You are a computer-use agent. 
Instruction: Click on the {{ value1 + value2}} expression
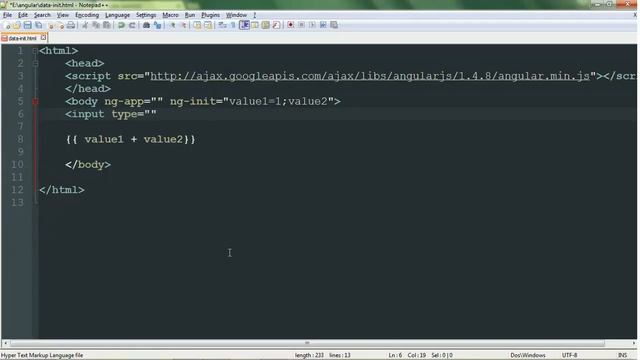click(x=131, y=140)
